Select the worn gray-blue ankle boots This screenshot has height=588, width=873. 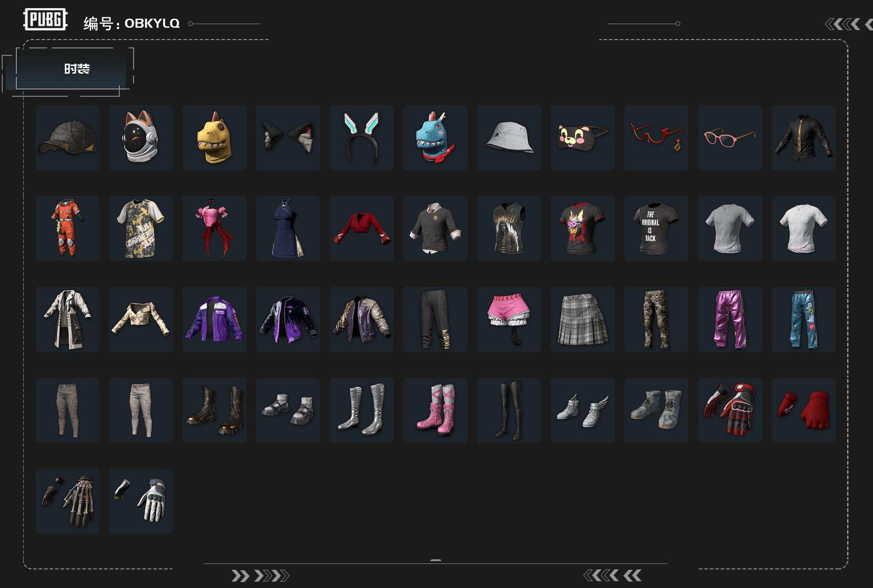click(656, 410)
